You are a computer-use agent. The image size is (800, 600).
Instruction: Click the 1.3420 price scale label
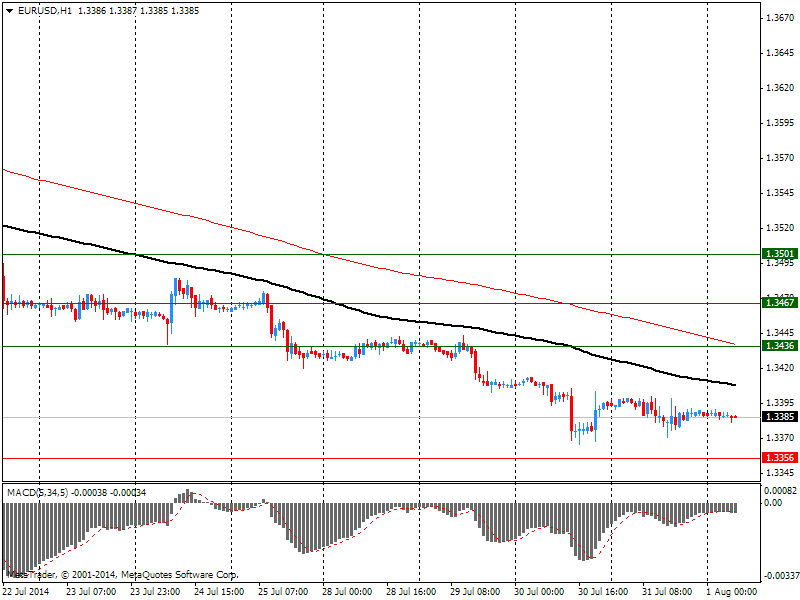point(780,367)
